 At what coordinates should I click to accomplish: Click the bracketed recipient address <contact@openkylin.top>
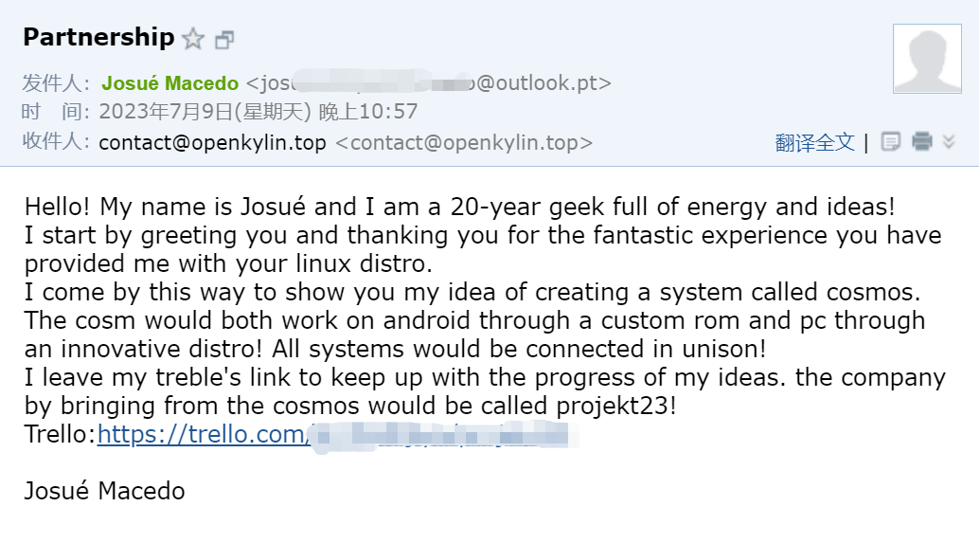[x=464, y=143]
